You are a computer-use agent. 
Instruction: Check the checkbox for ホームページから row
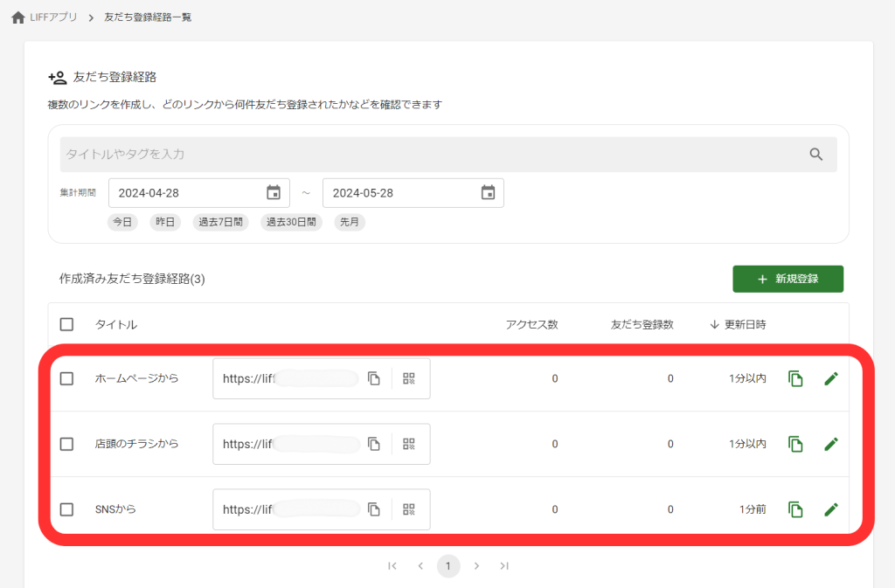[66, 377]
